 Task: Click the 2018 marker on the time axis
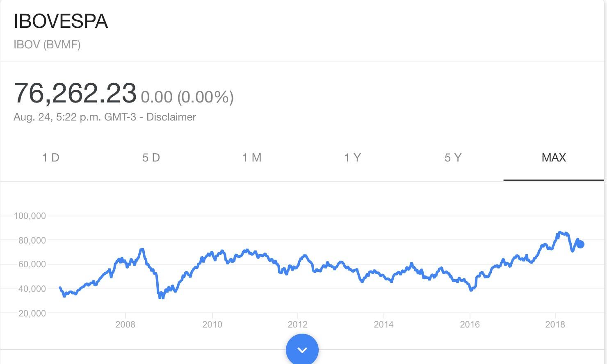click(x=555, y=325)
